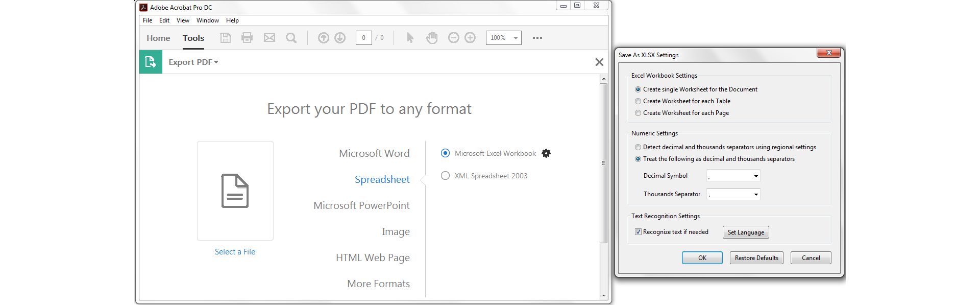This screenshot has width=980, height=305.
Task: Choose More Formats export option
Action: coord(378,284)
